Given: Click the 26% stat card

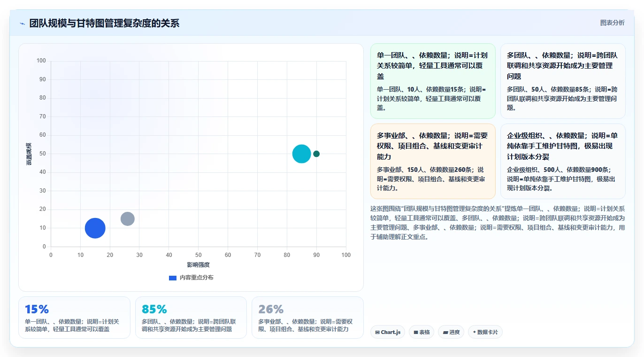Looking at the screenshot, I should tap(307, 318).
